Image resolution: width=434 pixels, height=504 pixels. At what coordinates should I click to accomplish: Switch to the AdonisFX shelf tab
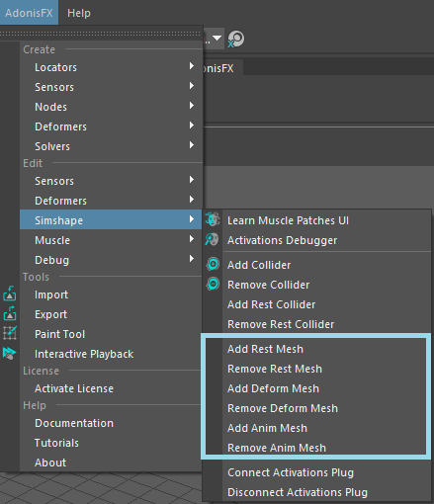click(x=222, y=68)
